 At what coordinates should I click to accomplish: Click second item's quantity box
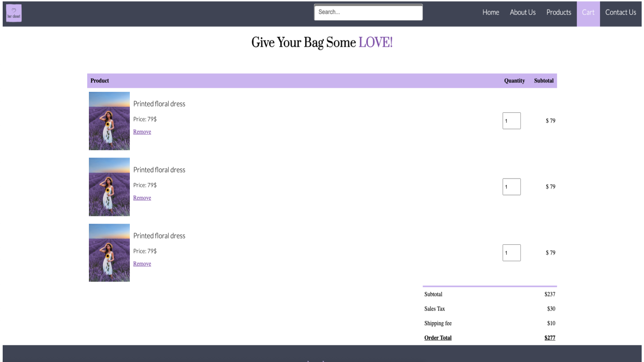click(511, 187)
